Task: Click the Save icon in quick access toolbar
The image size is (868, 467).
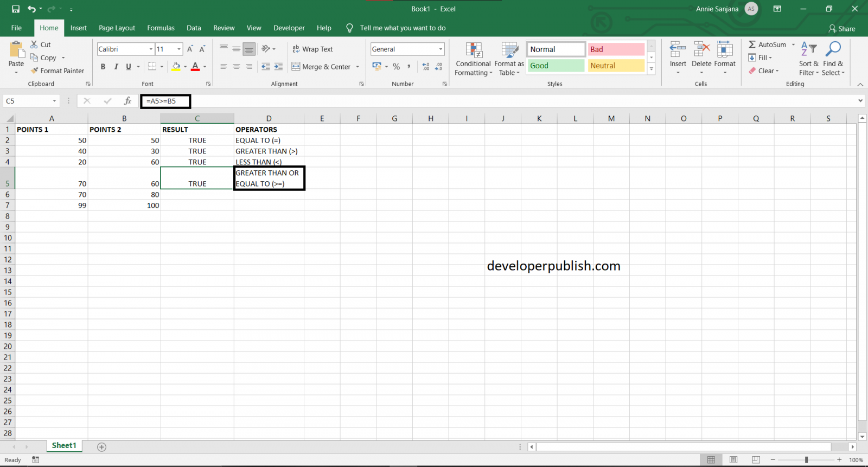Action: (x=16, y=9)
